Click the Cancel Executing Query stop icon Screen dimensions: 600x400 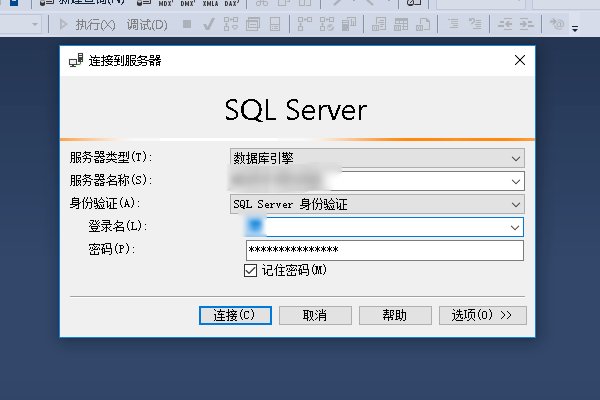pos(187,24)
